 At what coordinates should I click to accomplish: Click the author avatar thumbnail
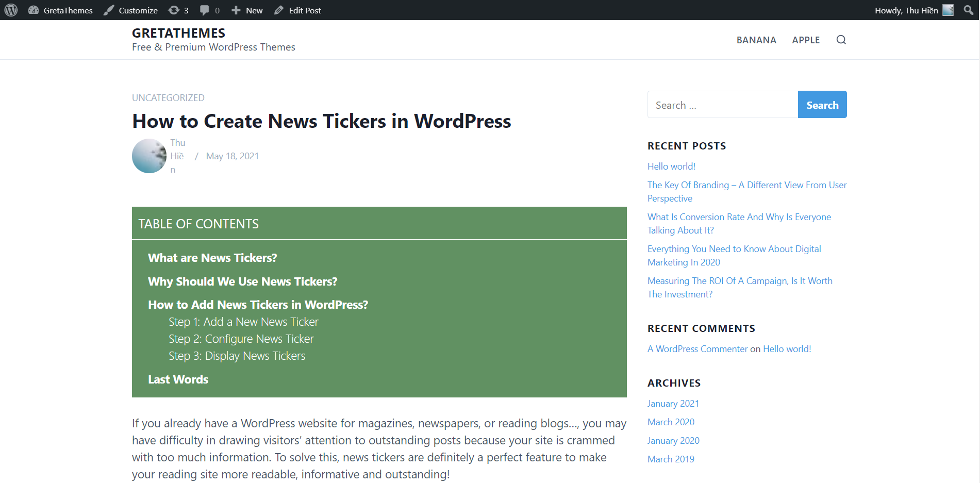click(x=149, y=156)
